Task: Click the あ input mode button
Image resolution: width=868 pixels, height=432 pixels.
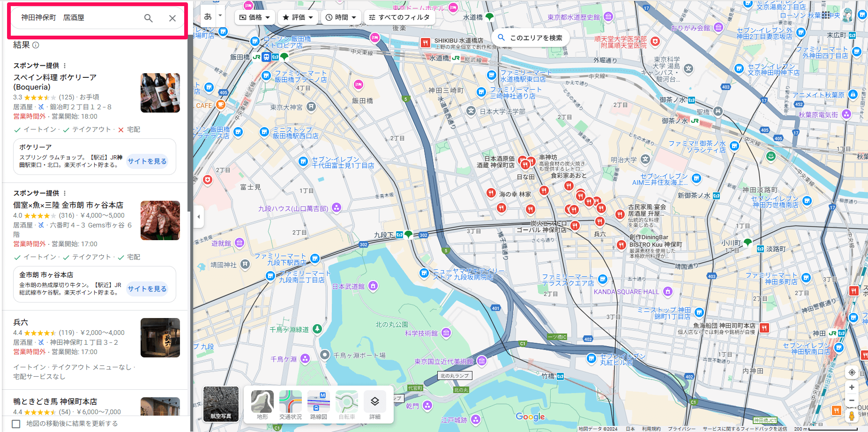Action: pyautogui.click(x=208, y=16)
